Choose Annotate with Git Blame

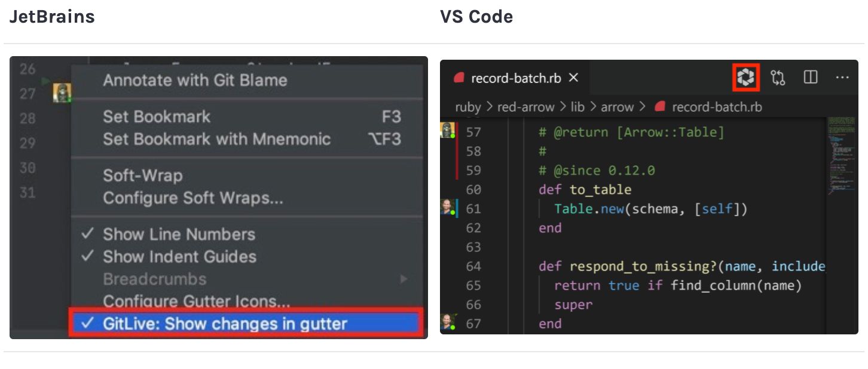pyautogui.click(x=195, y=80)
